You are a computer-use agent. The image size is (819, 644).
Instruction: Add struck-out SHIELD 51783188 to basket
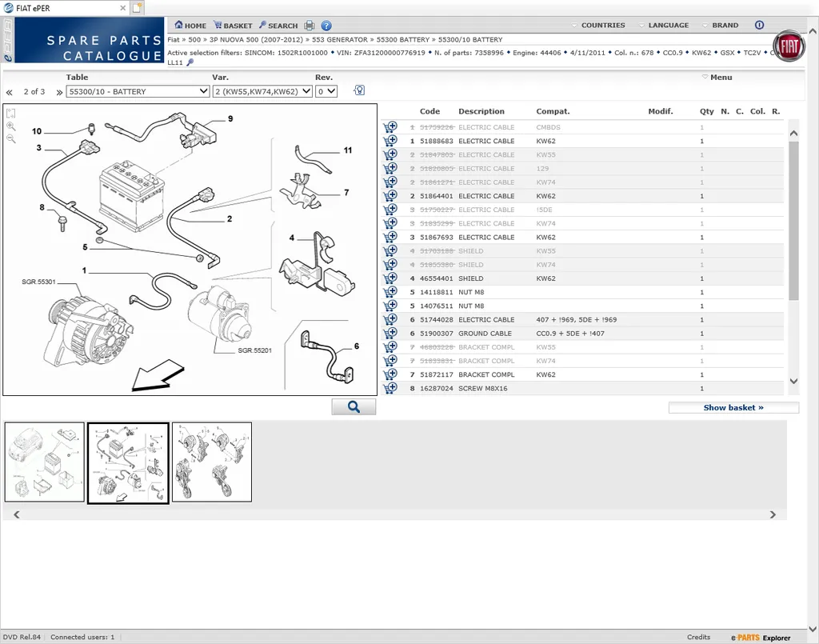click(x=390, y=250)
